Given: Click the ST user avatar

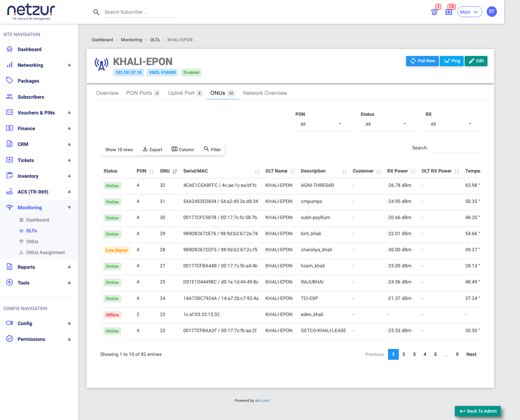Looking at the screenshot, I should click(492, 12).
